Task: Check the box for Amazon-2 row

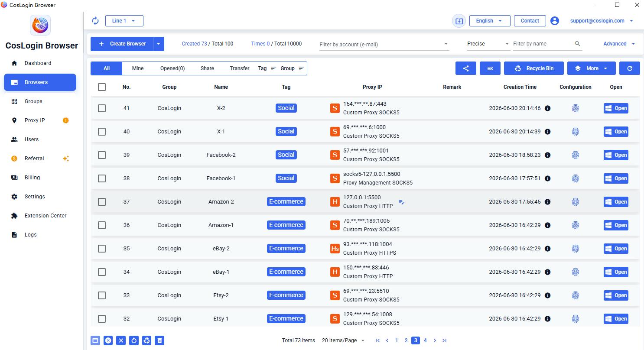Action: point(102,202)
